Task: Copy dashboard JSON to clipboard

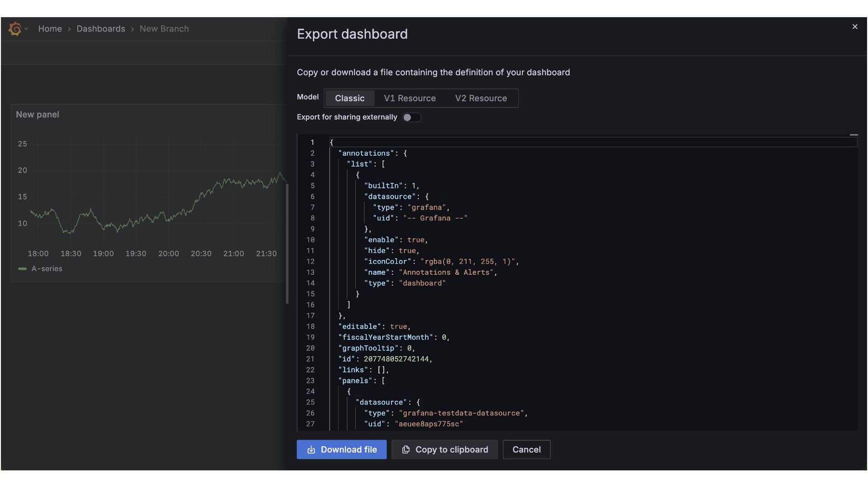Action: coord(444,450)
